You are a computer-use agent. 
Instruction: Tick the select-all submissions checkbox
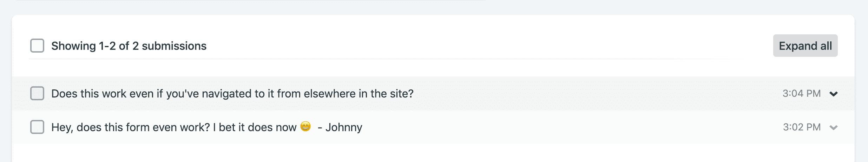(37, 46)
